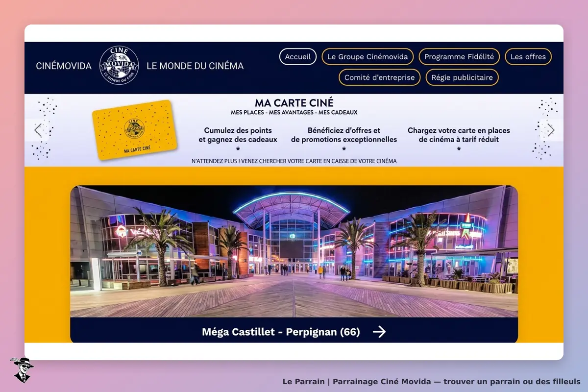This screenshot has height=392, width=588.
Task: Open Le Groupe Cinémovida menu item
Action: (367, 57)
